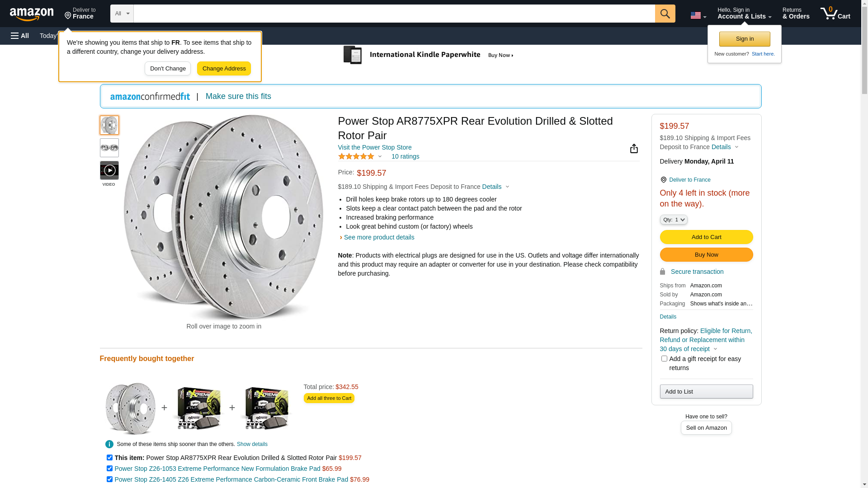Image resolution: width=868 pixels, height=488 pixels.
Task: Open the US flag language selector
Action: pyautogui.click(x=698, y=15)
